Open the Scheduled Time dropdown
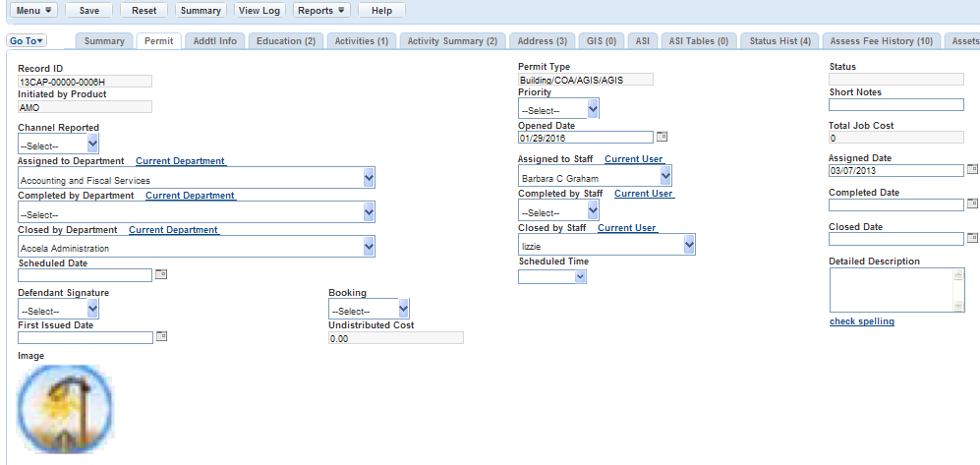The width and height of the screenshot is (980, 465). click(x=552, y=277)
